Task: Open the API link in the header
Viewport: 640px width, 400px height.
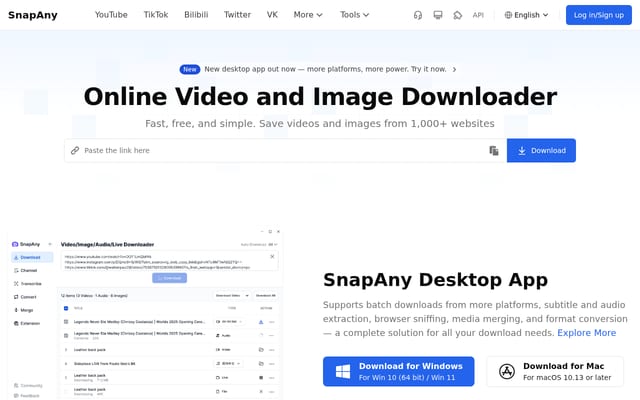Action: [478, 15]
